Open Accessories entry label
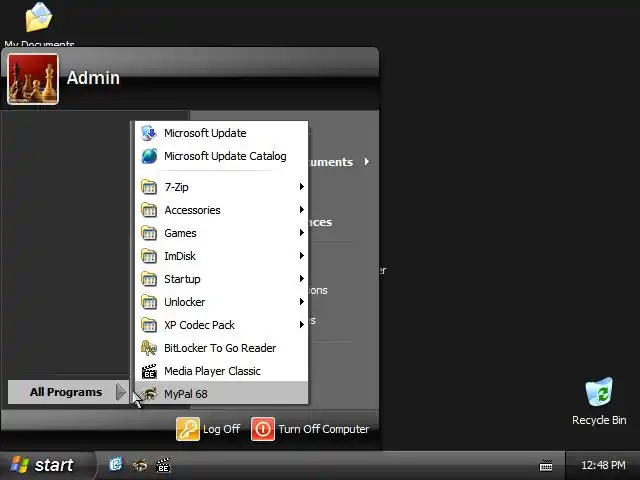Viewport: 640px width, 480px height. coord(192,210)
